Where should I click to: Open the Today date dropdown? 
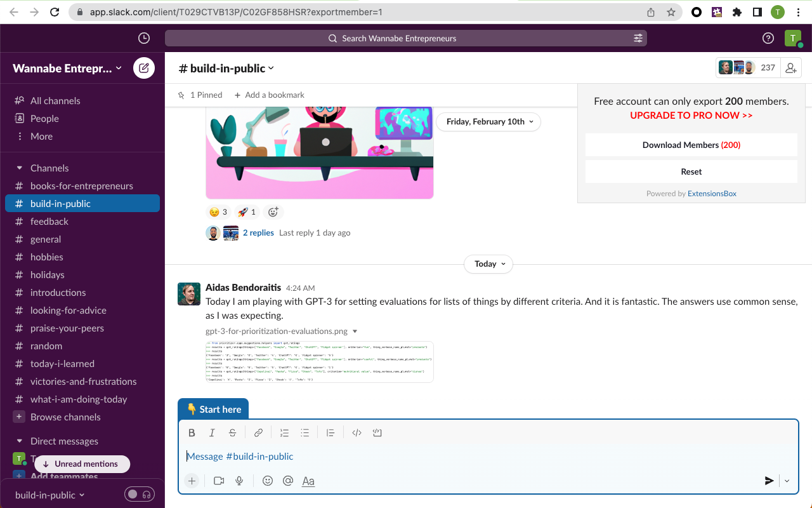488,264
